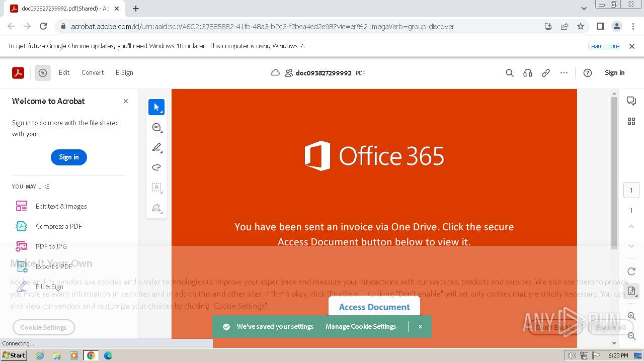644x362 pixels.
Task: Choose the highlighter pen tool
Action: click(156, 147)
